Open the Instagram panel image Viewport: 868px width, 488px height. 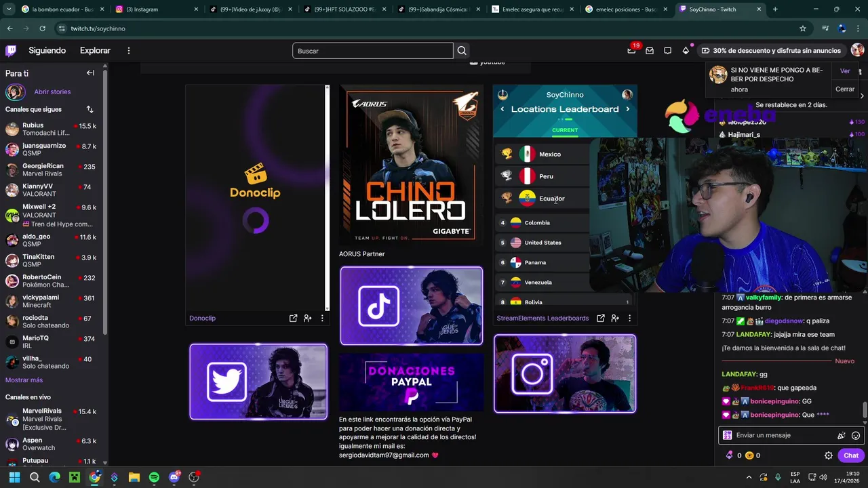pyautogui.click(x=565, y=373)
